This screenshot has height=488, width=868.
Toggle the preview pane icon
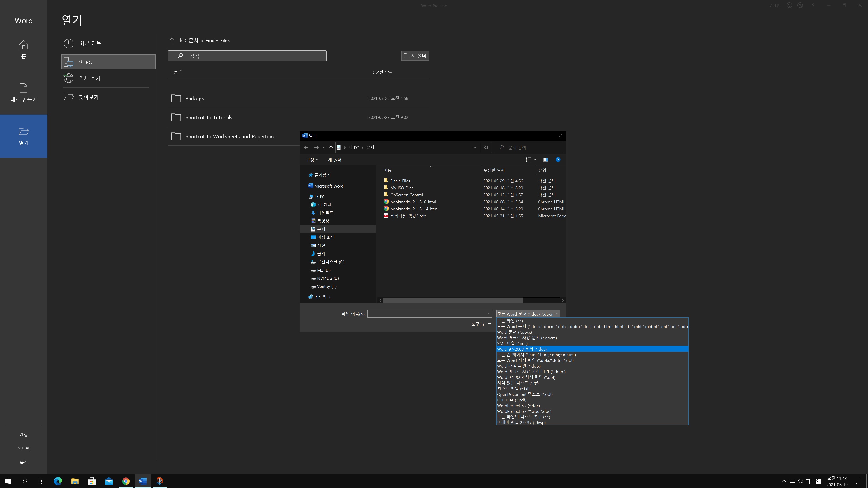point(546,160)
